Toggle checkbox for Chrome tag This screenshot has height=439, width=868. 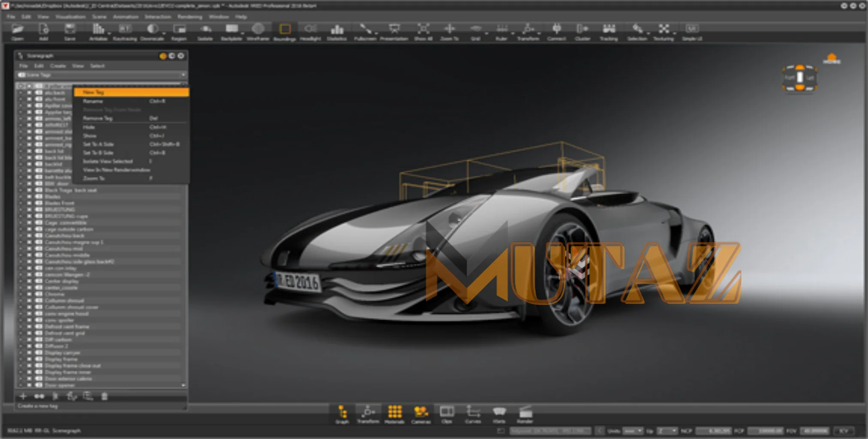[30, 294]
